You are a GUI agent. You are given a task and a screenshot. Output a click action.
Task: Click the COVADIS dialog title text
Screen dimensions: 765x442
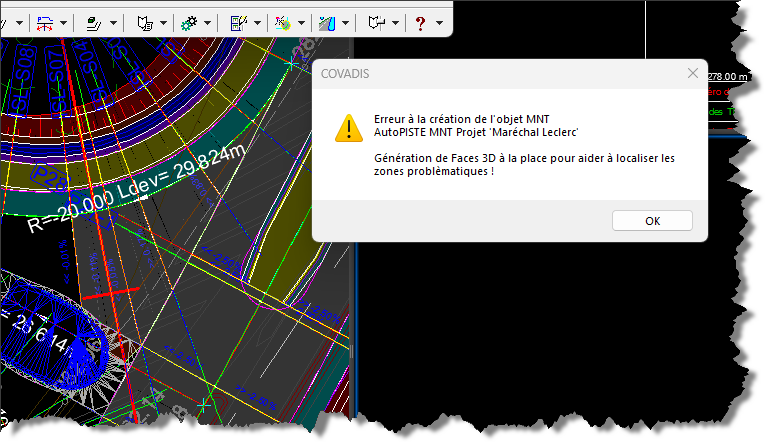345,74
